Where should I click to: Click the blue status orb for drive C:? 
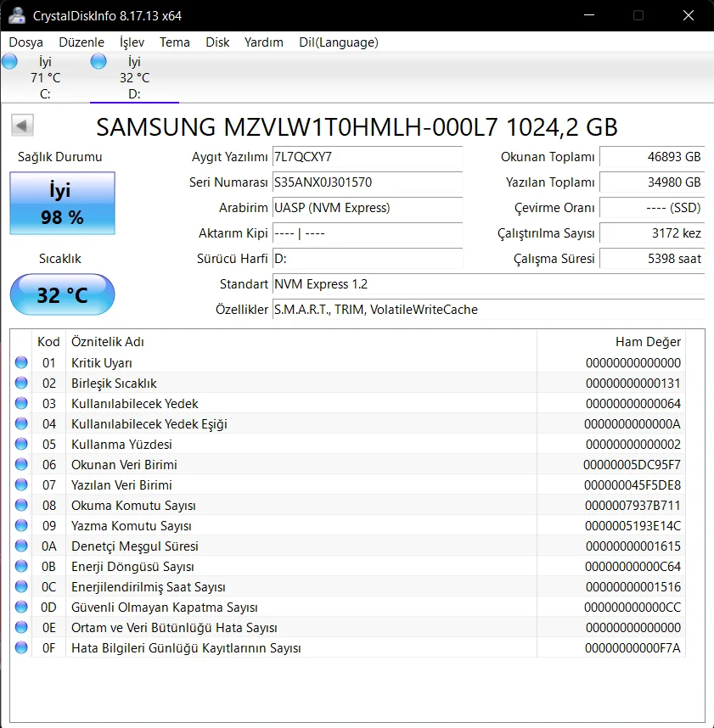coord(10,61)
